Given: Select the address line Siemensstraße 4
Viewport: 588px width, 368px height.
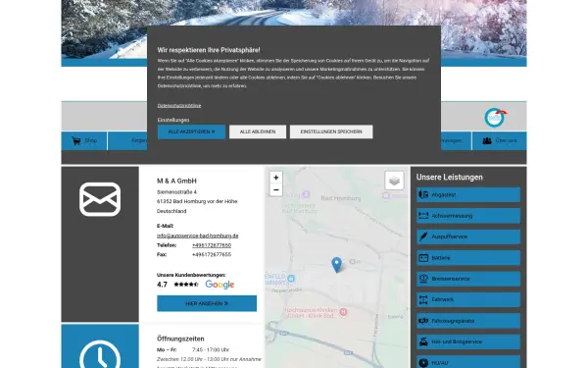Looking at the screenshot, I should point(176,192).
